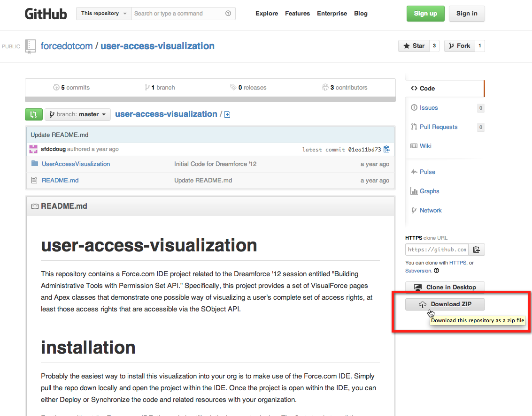Screen dimensions: 532x416
Task: Create a new file with the plus icon
Action: [x=227, y=114]
